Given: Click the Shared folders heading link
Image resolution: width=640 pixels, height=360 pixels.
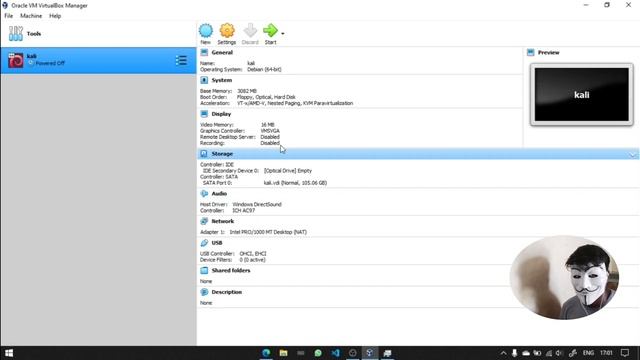Looking at the screenshot, I should point(231,271).
